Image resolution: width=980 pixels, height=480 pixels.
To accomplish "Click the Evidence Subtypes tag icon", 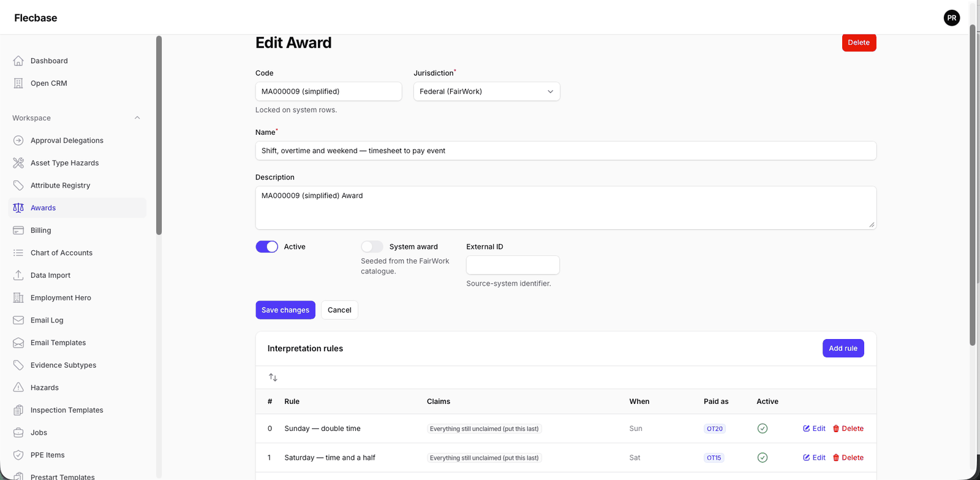I will pyautogui.click(x=18, y=365).
